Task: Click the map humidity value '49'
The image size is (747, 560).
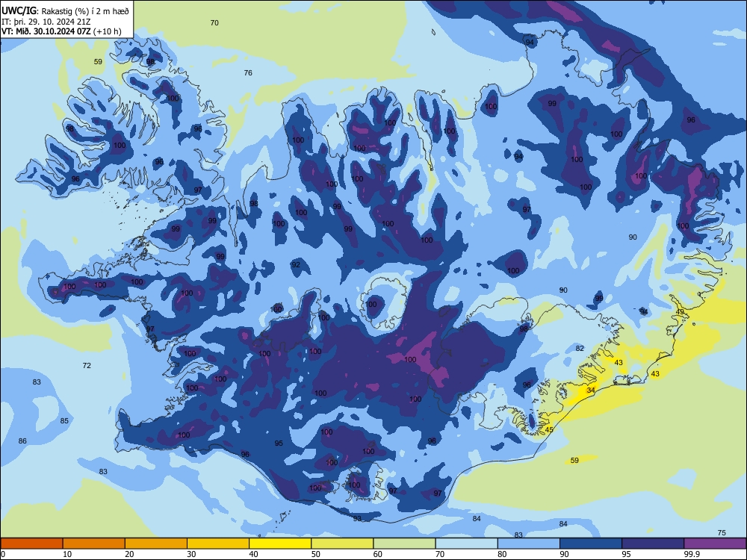Action: point(680,312)
